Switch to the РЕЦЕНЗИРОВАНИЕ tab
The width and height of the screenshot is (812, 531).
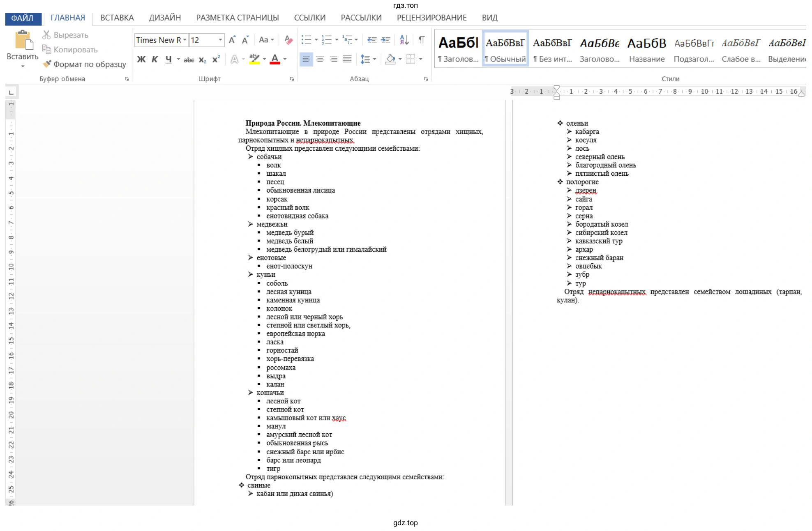431,18
